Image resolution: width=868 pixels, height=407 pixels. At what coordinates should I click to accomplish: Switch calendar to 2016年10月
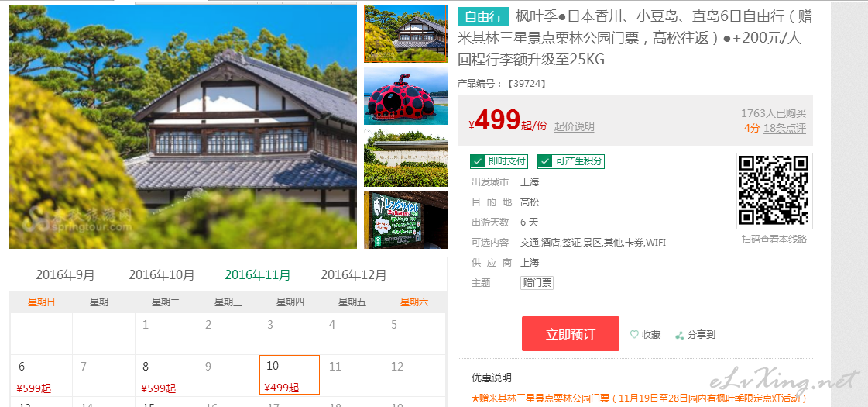162,274
